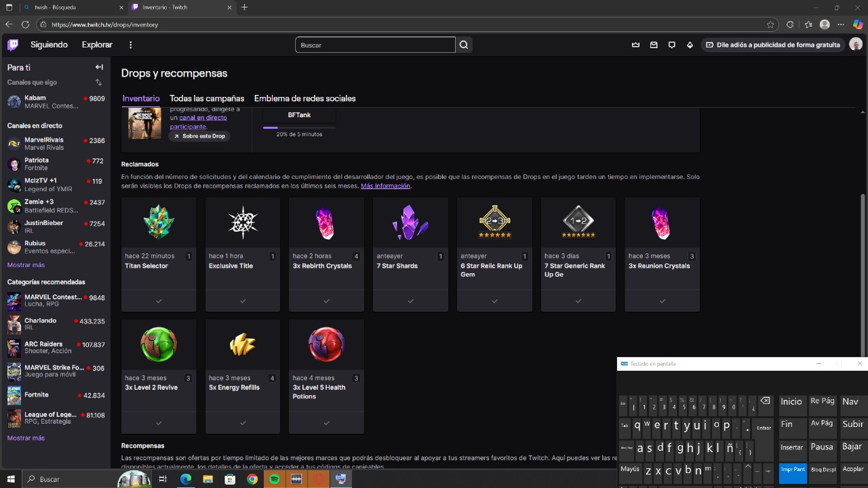Open the Twitch user avatar menu
Image resolution: width=868 pixels, height=488 pixels.
[x=855, y=45]
